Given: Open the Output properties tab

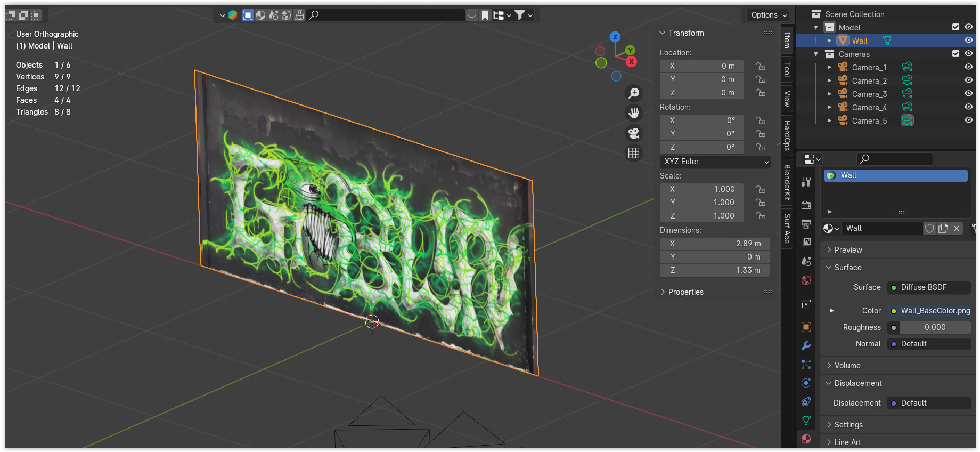Looking at the screenshot, I should click(x=806, y=224).
